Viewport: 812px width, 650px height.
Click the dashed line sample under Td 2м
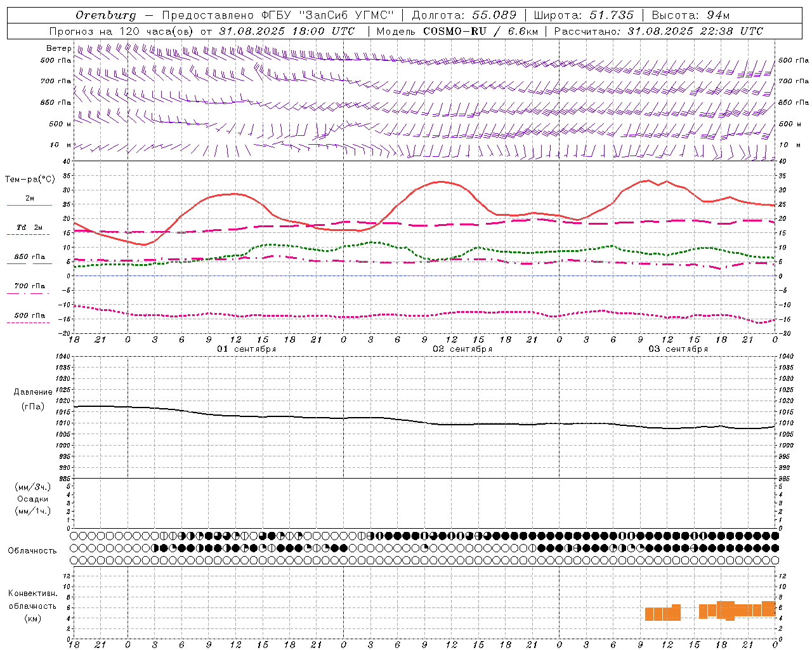point(29,234)
